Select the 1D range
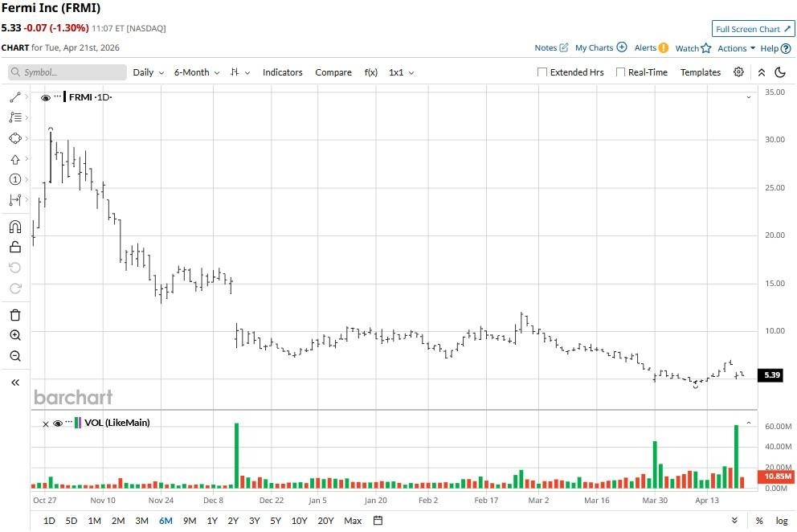Screen dimensions: 797x532 [49, 520]
